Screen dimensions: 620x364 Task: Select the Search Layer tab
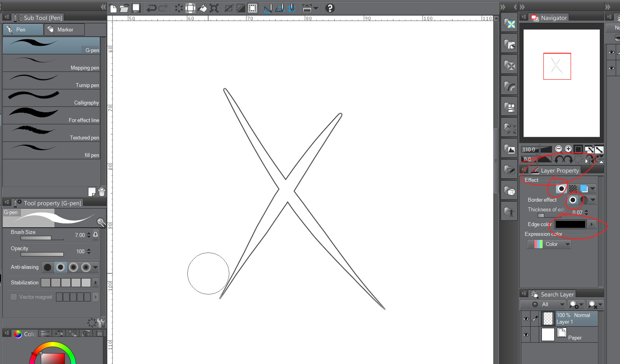(x=552, y=294)
